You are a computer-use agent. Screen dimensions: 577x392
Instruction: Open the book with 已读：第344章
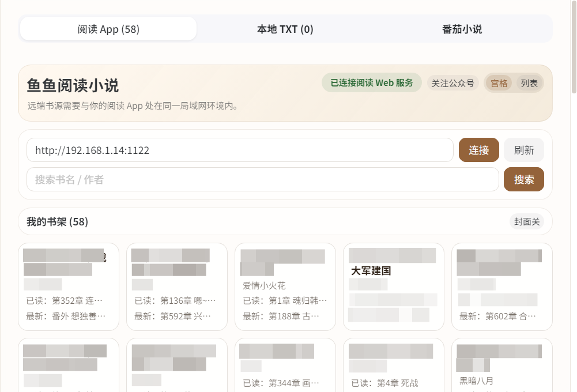coord(285,365)
